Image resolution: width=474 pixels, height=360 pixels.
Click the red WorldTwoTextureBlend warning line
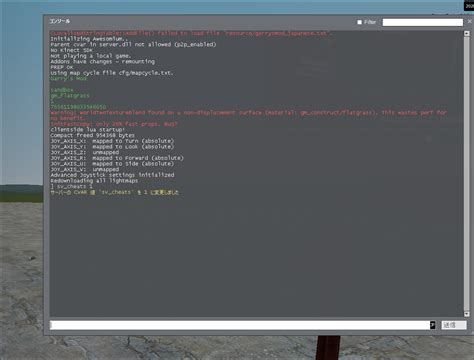point(248,115)
